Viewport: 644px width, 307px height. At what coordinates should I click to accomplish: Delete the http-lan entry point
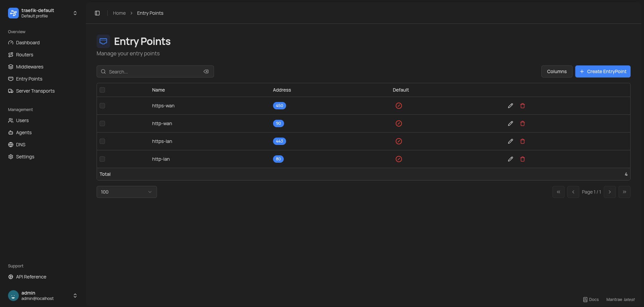coord(522,159)
